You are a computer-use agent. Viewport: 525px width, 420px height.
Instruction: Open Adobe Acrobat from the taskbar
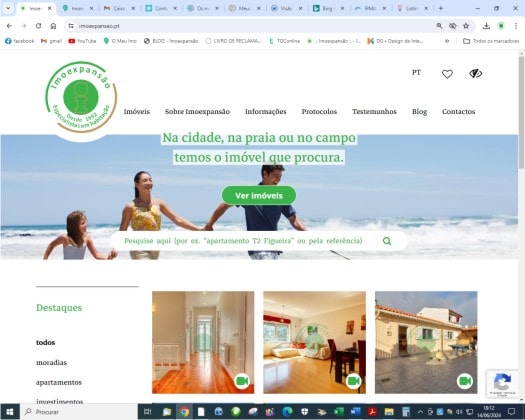372,412
